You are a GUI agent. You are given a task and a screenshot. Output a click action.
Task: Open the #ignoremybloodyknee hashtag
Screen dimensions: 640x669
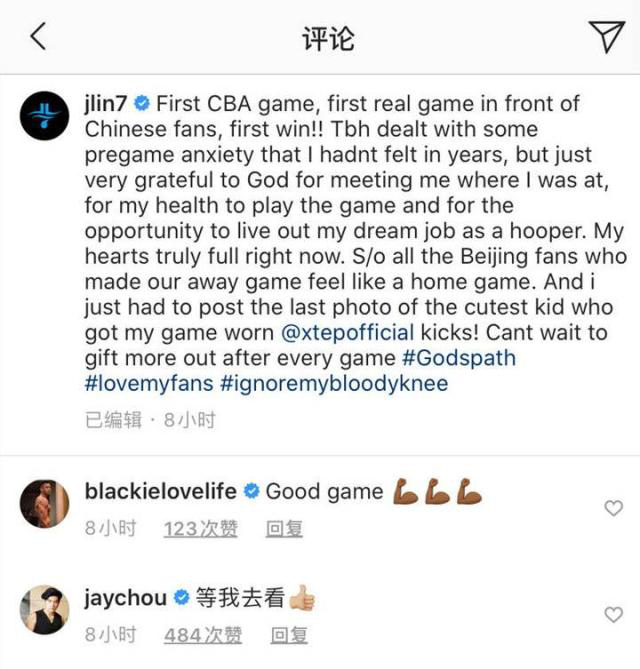[x=334, y=384]
